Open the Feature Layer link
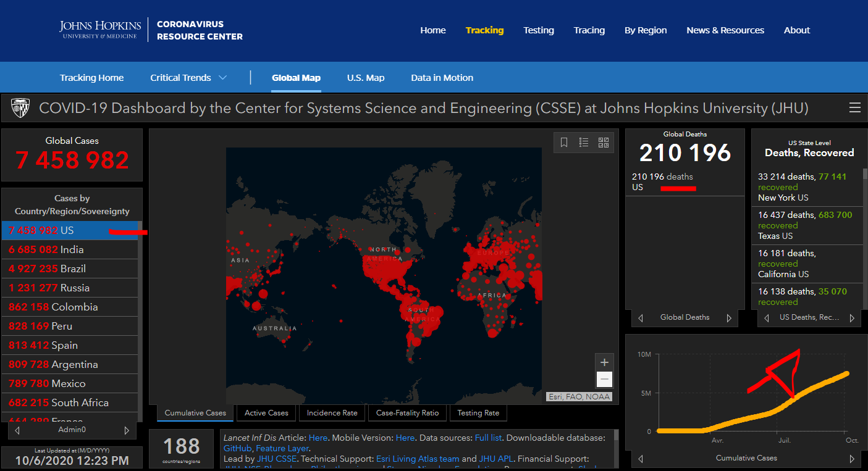868x471 pixels. coord(282,448)
